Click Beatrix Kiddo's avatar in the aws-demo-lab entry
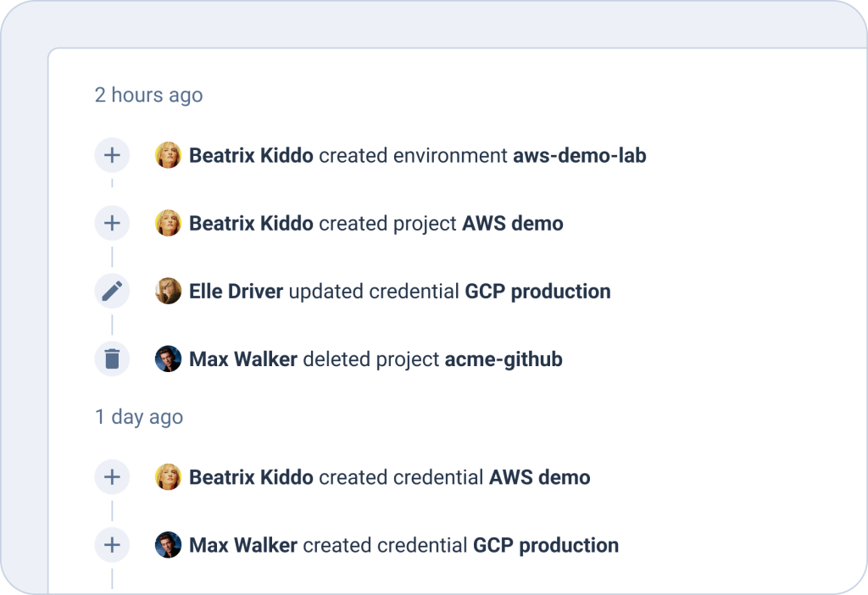This screenshot has width=868, height=595. (168, 156)
